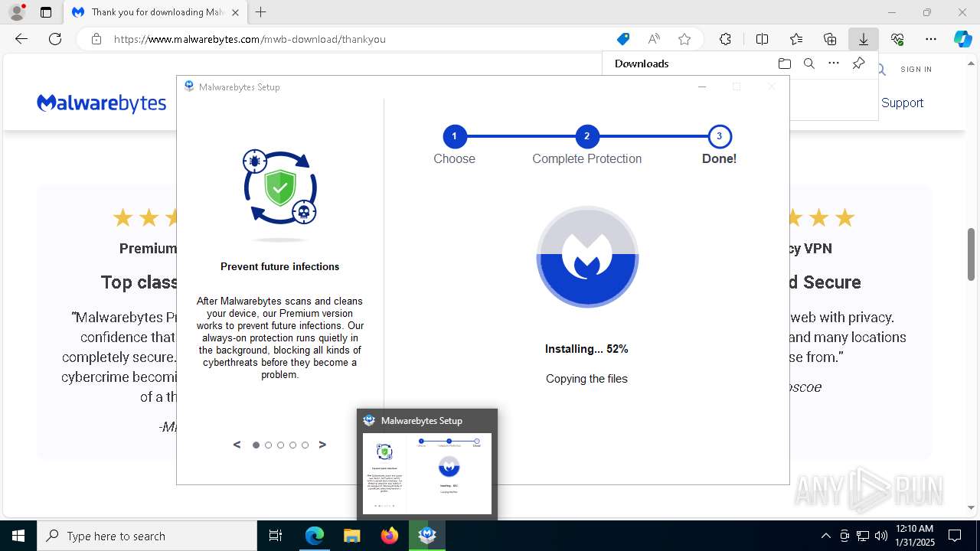Image resolution: width=980 pixels, height=551 pixels.
Task: Select third carousel dot indicator
Action: pyautogui.click(x=280, y=445)
